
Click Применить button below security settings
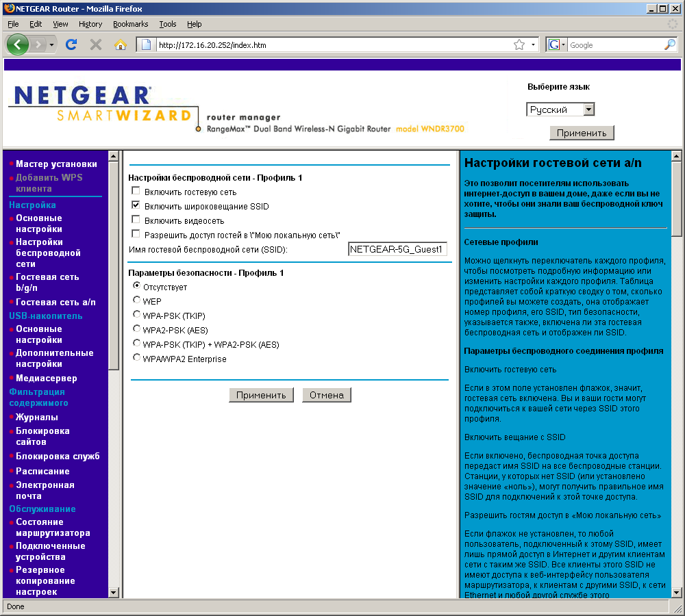261,395
